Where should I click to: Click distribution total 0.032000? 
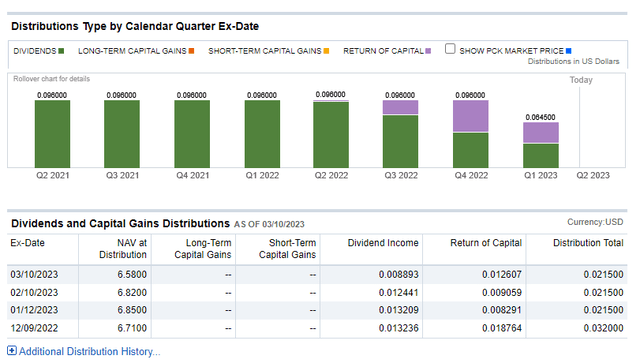(603, 328)
